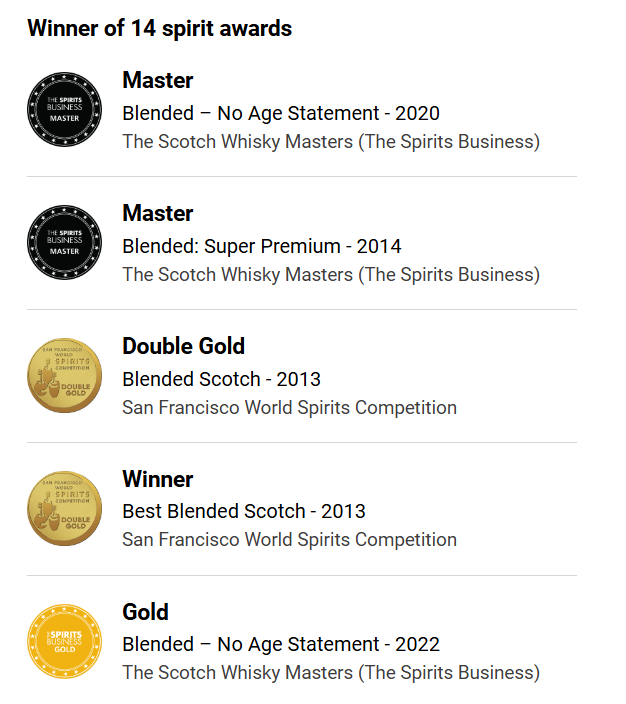Viewport: 626px width, 704px height.
Task: Click the Winner award title
Action: point(158,479)
